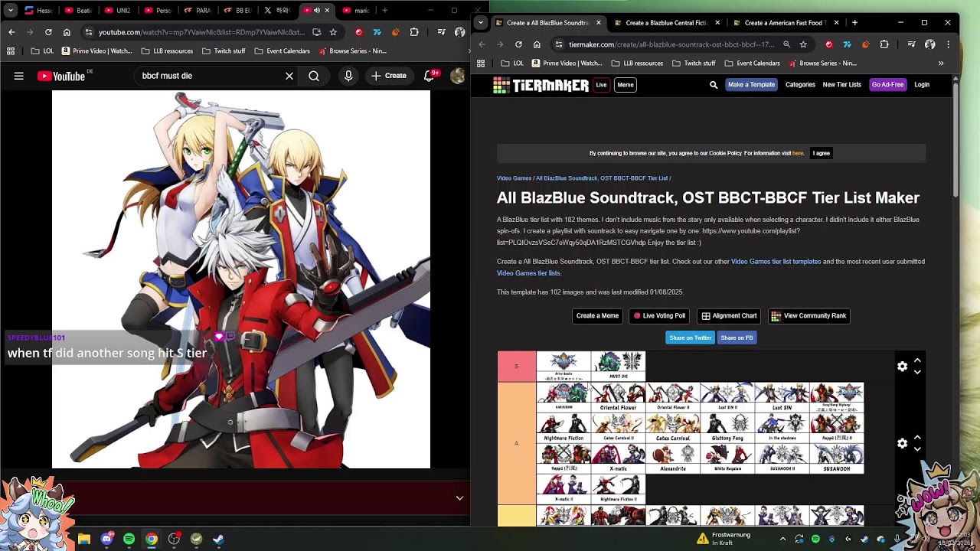Open 'Event Calendars' bookmark folder in TierMaker window
Viewport: 980px width, 551px height.
click(x=751, y=64)
